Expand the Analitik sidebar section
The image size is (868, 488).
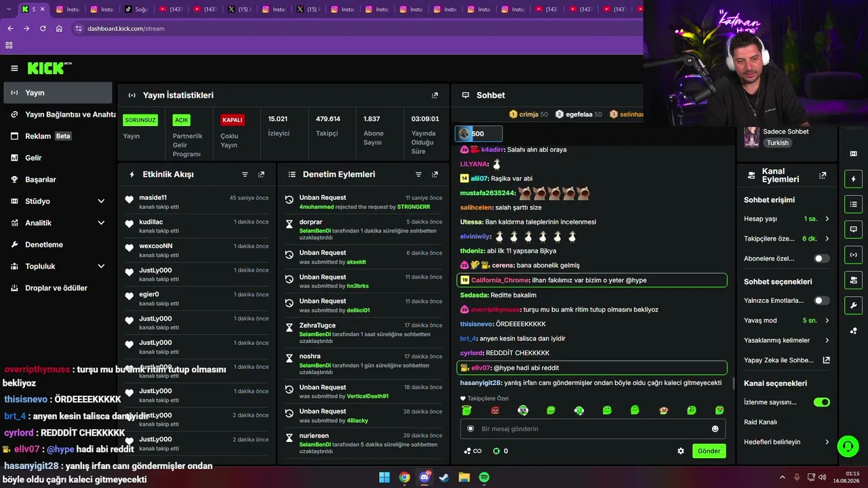tap(57, 223)
